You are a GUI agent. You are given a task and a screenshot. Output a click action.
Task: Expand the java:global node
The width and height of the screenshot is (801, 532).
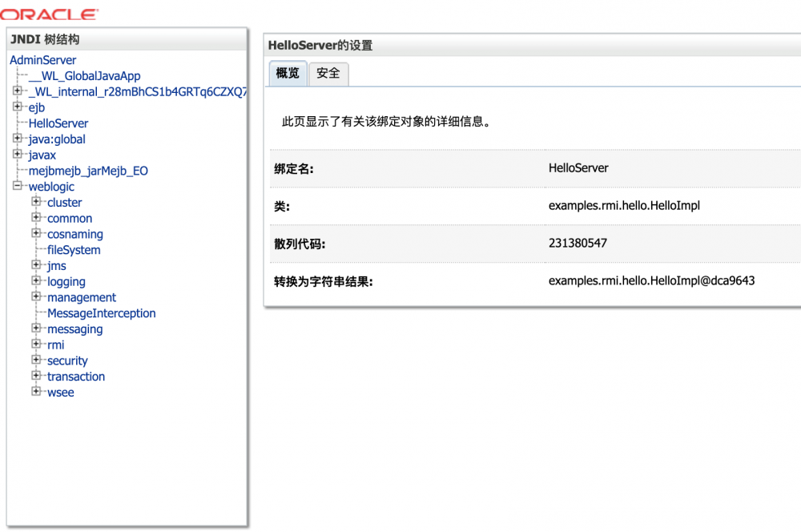click(x=18, y=139)
